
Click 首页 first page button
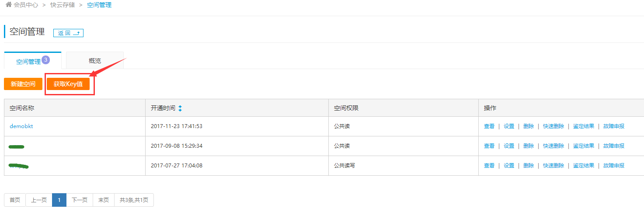[x=15, y=200]
